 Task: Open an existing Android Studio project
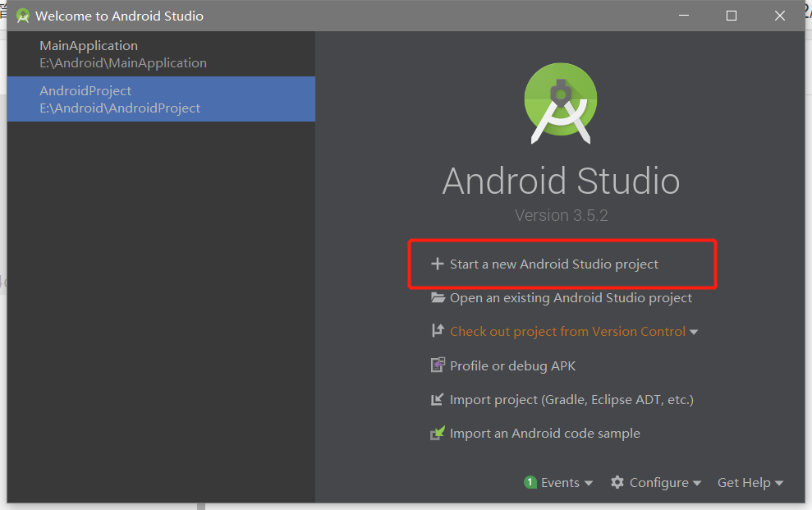pyautogui.click(x=571, y=298)
